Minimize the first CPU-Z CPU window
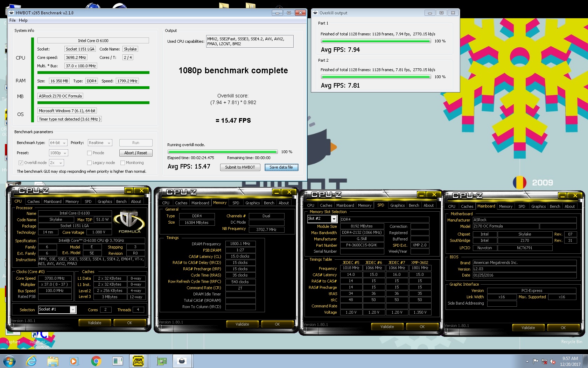 pyautogui.click(x=129, y=191)
